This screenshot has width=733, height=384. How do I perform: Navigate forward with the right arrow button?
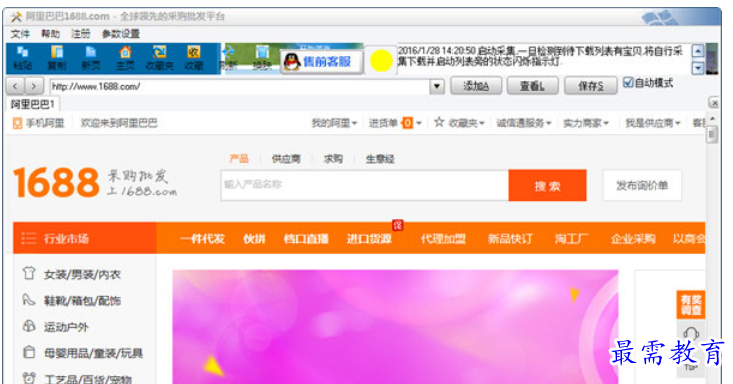coord(33,86)
